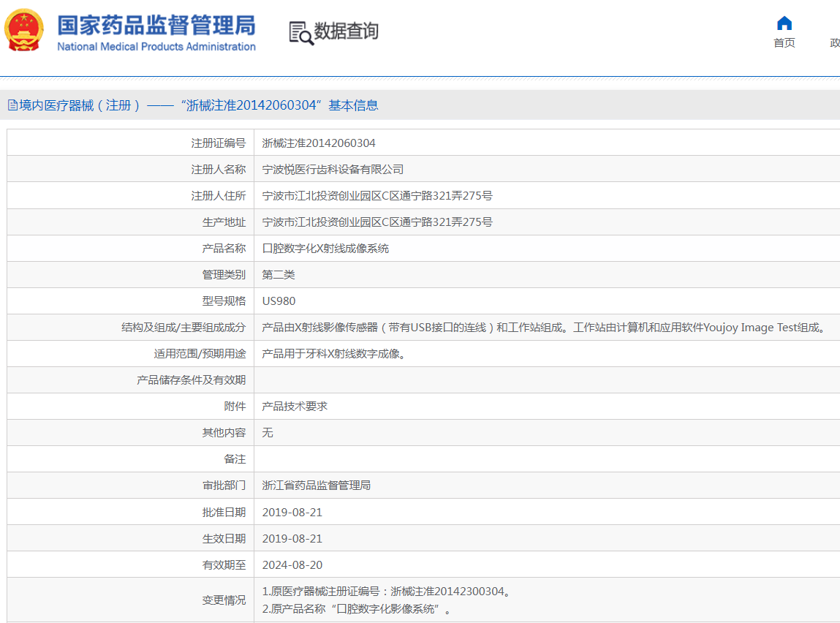Select the 注册人住所 address value
This screenshot has height=623, width=840.
click(x=377, y=195)
